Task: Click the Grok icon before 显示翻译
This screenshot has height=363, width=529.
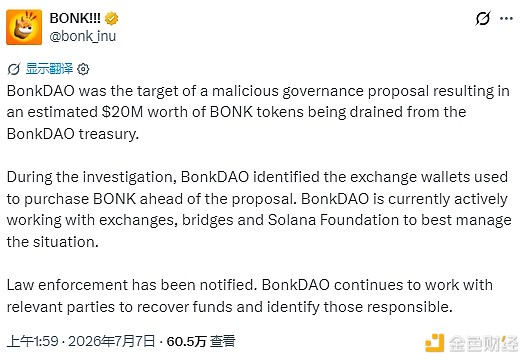Action: 14,69
